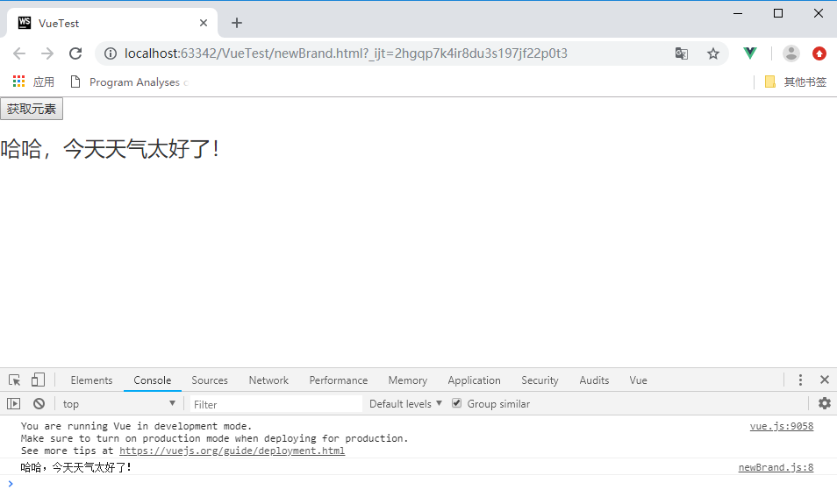Switch to the Sources panel
The image size is (837, 504).
click(x=210, y=380)
